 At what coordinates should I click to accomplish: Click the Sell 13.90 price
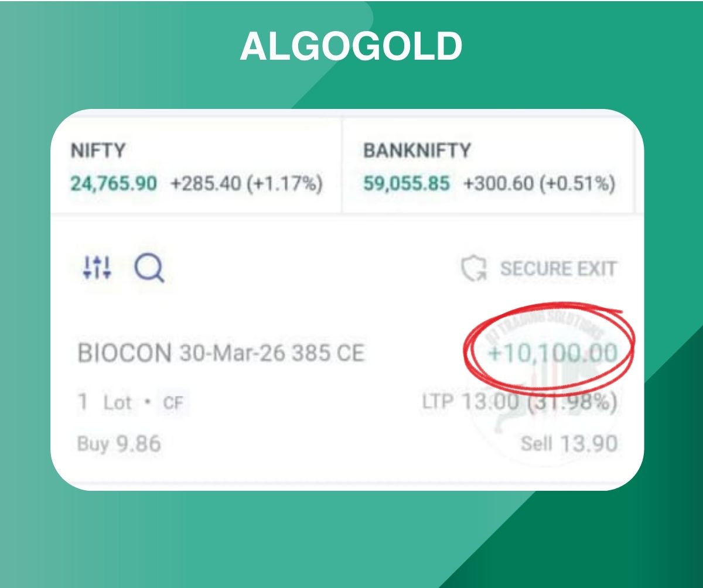569,444
